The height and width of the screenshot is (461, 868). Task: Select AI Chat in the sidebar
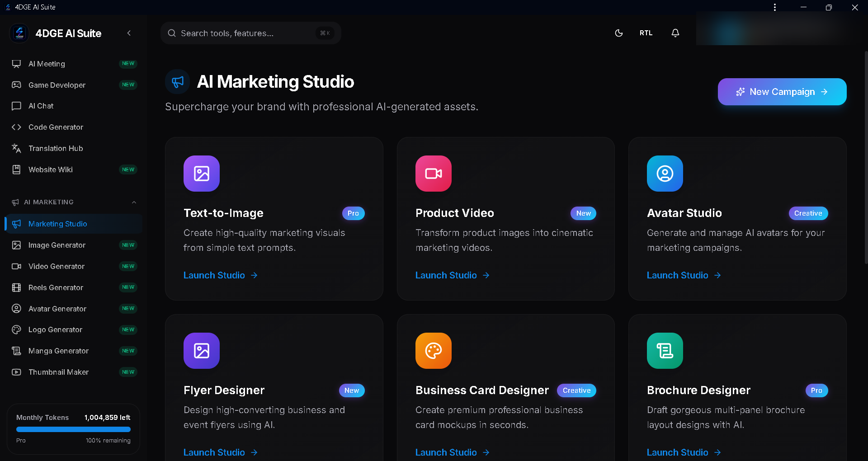tap(74, 106)
